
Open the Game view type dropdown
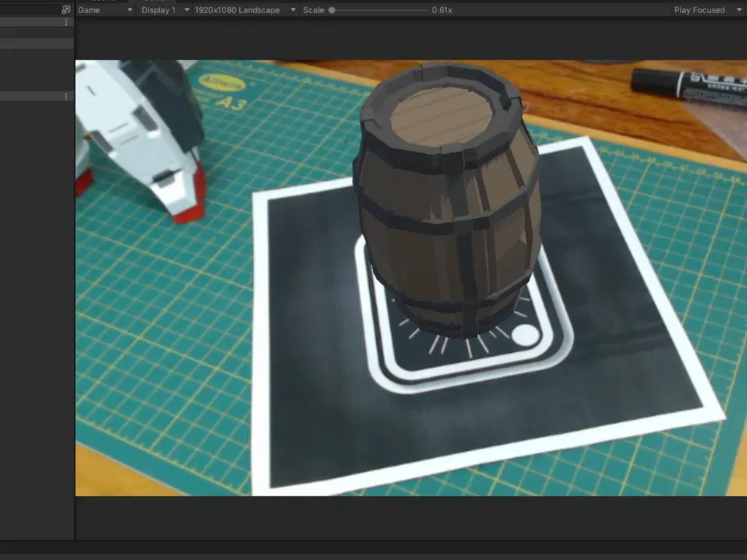tap(105, 10)
